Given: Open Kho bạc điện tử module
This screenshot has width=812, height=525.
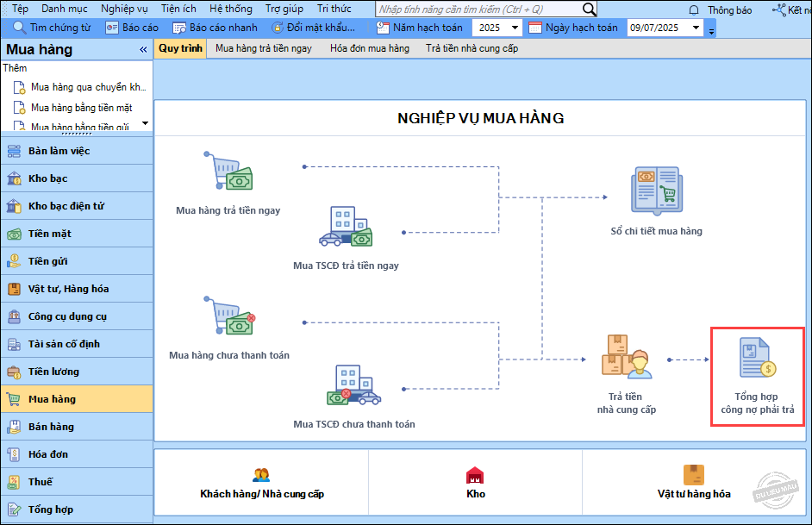Looking at the screenshot, I should pyautogui.click(x=77, y=206).
